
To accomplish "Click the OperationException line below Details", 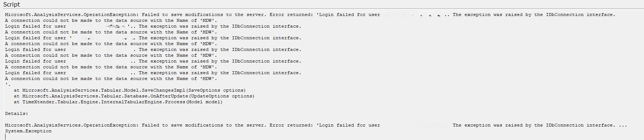I will click(x=316, y=125).
